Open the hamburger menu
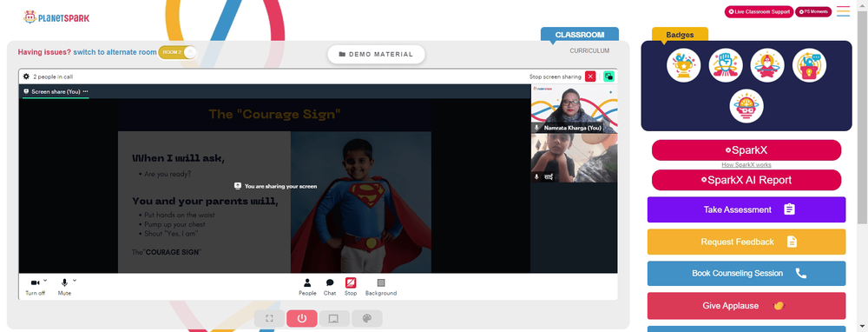Viewport: 868px width, 332px height. point(843,11)
